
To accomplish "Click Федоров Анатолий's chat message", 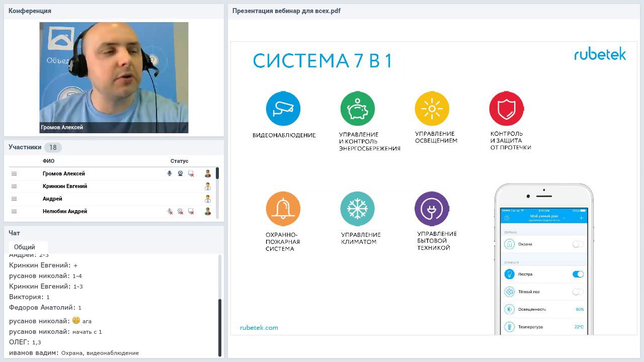I will pyautogui.click(x=45, y=307).
